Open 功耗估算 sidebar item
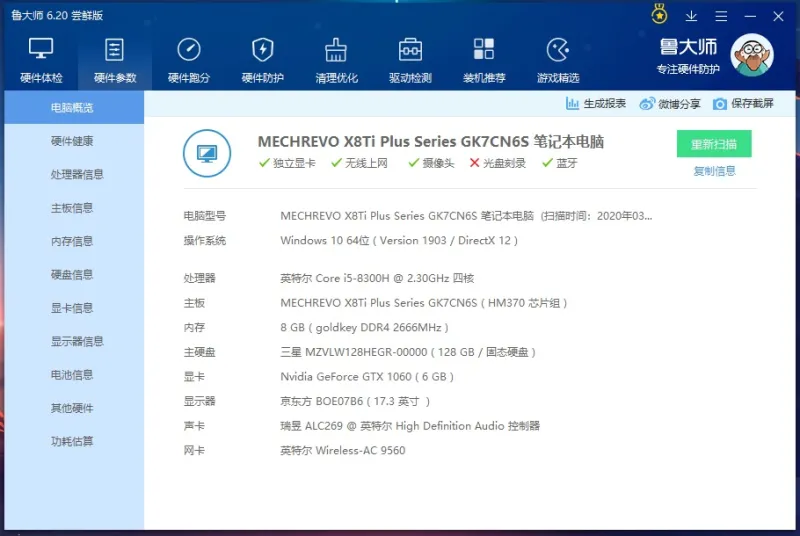Image resolution: width=800 pixels, height=536 pixels. [x=74, y=442]
